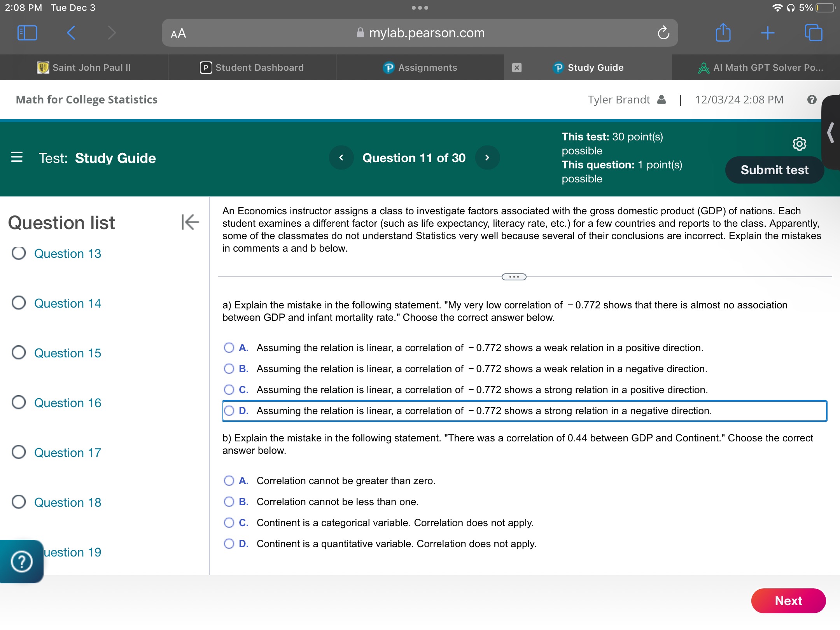Tap the Wi-Fi status icon
Screen dimensions: 840x630
(777, 8)
